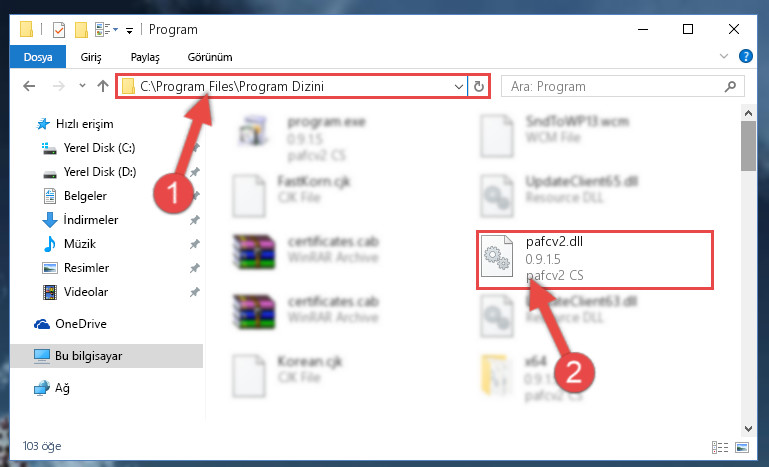This screenshot has height=467, width=769.
Task: Expand the address bar history dropdown
Action: pos(459,87)
